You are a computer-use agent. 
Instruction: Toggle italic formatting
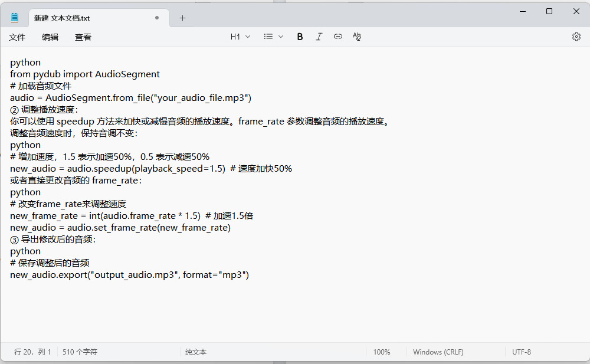point(319,37)
